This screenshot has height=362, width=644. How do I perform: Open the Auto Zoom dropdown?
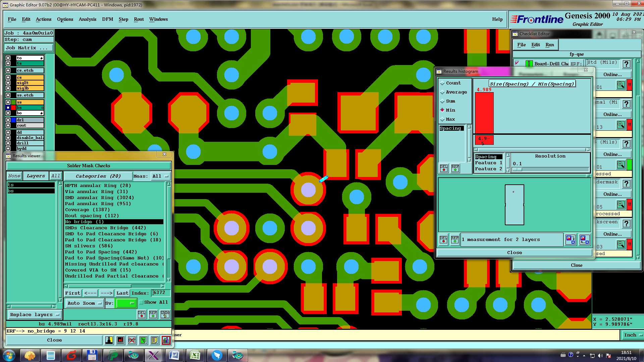[84, 303]
